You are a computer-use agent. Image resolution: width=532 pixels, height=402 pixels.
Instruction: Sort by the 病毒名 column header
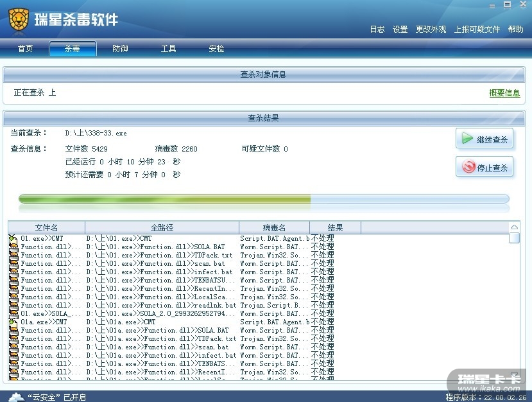pos(274,227)
